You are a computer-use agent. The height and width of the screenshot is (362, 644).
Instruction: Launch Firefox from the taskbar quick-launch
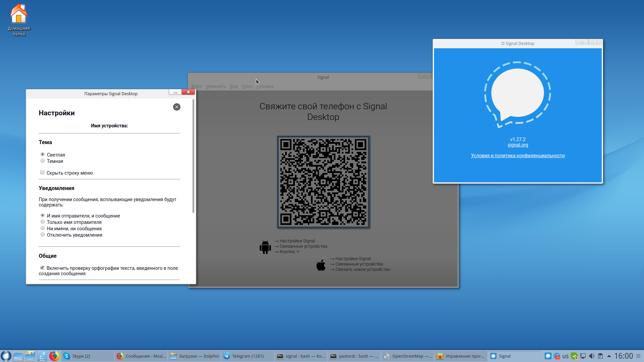54,356
